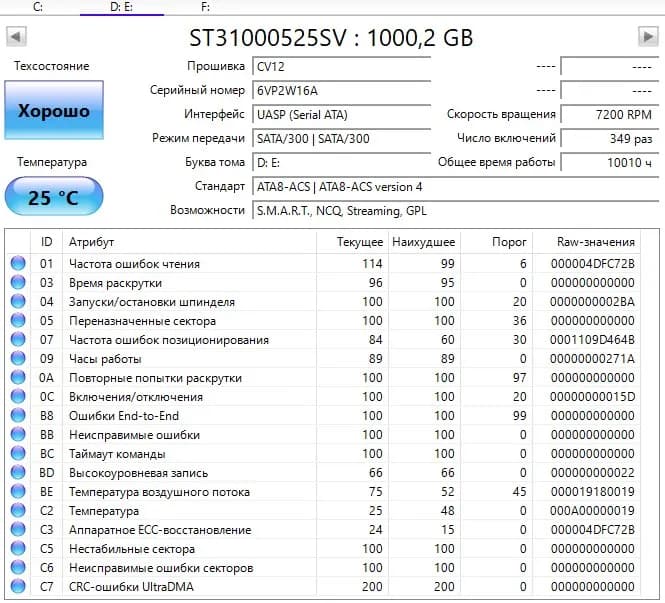This screenshot has height=603, width=665.
Task: Click the Raw-значения column header
Action: (587, 242)
